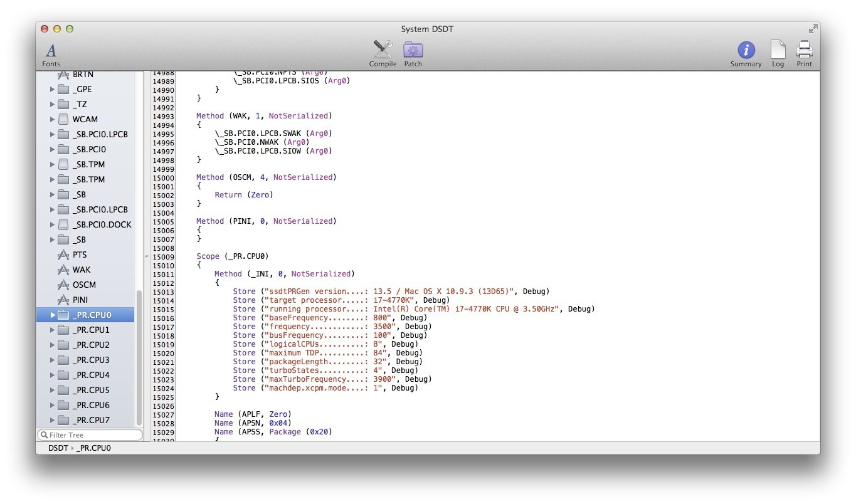
Task: Click the folder icon for _TZ
Action: 63,105
